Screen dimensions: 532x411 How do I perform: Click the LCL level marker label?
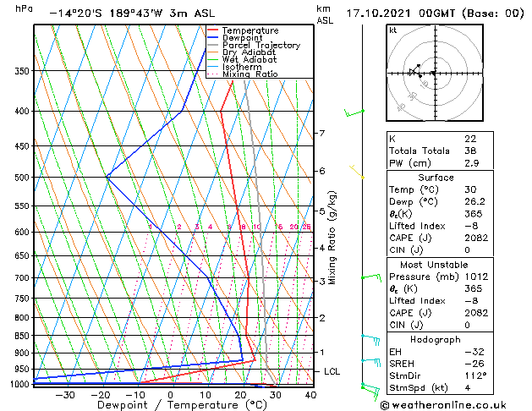(x=332, y=371)
